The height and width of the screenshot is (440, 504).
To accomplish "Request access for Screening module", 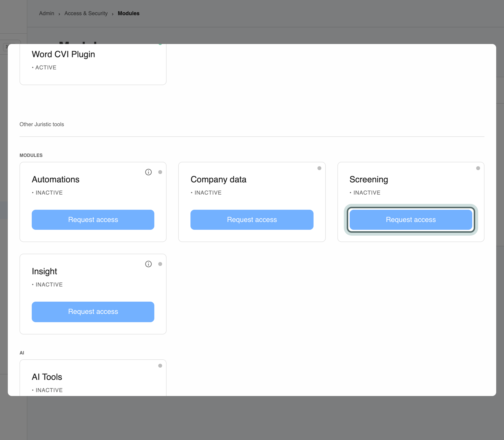I will (411, 220).
